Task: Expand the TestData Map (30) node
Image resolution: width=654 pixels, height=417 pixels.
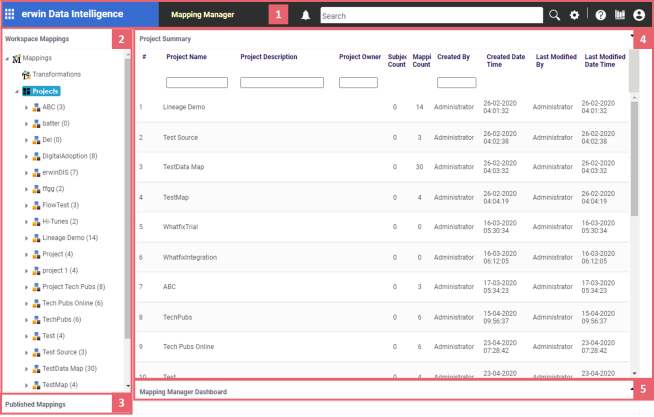Action: [26, 369]
